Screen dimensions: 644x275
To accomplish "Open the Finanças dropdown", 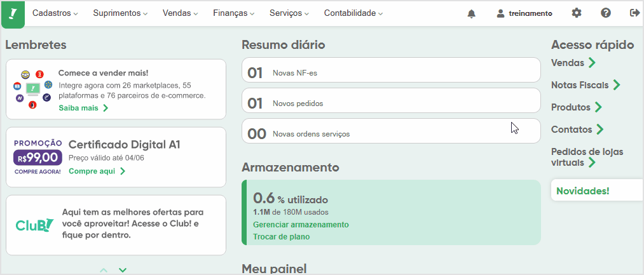I will (x=234, y=13).
